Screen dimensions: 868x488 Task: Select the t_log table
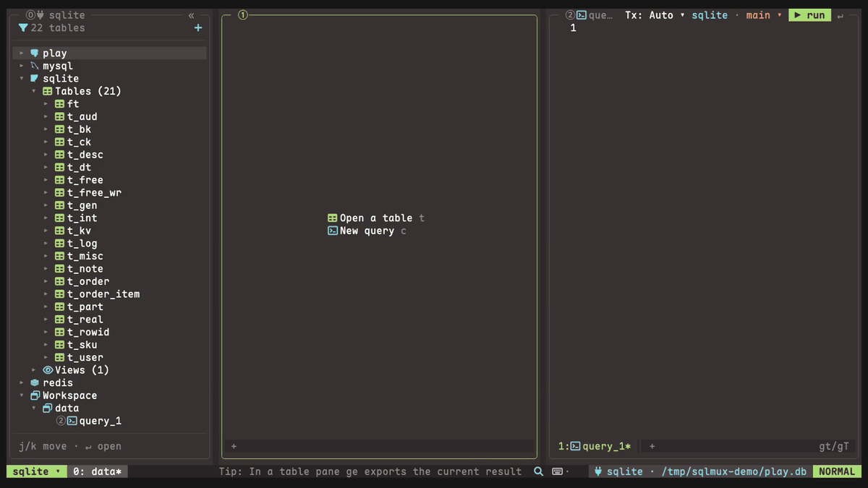coord(82,244)
